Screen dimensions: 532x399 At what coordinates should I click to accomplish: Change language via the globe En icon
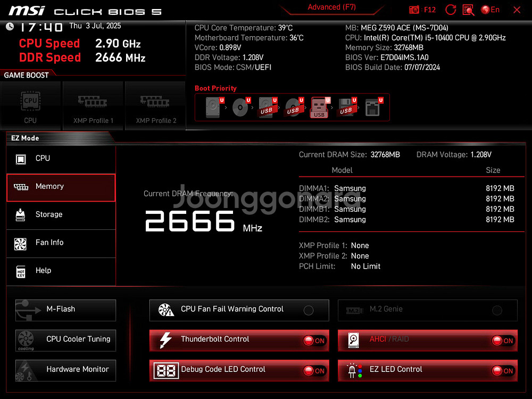491,10
